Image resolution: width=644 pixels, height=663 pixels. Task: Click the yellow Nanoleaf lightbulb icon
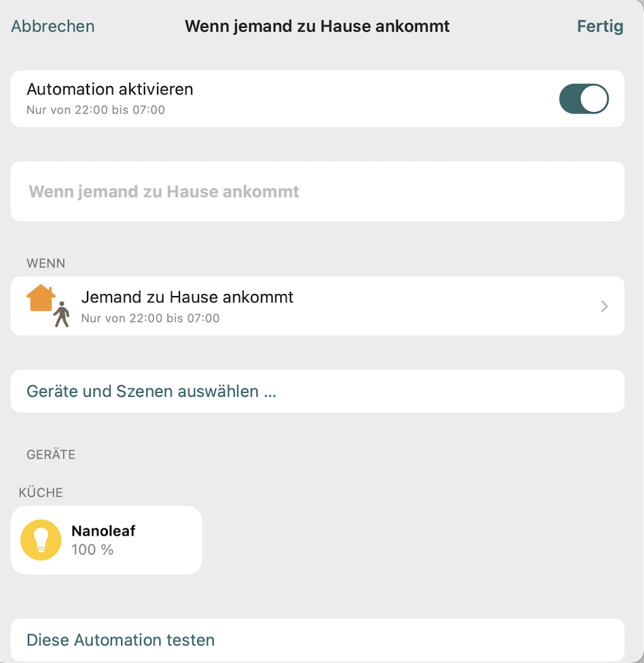(x=41, y=540)
